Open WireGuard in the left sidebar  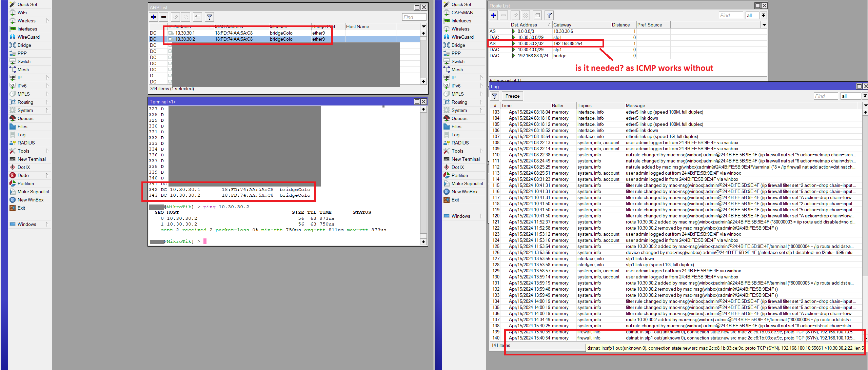28,37
